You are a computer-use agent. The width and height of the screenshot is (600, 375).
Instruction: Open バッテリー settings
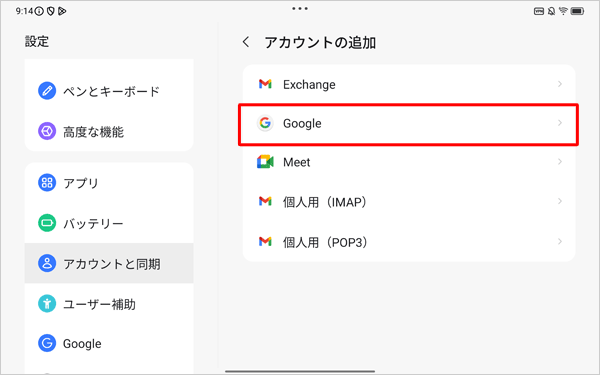[109, 223]
